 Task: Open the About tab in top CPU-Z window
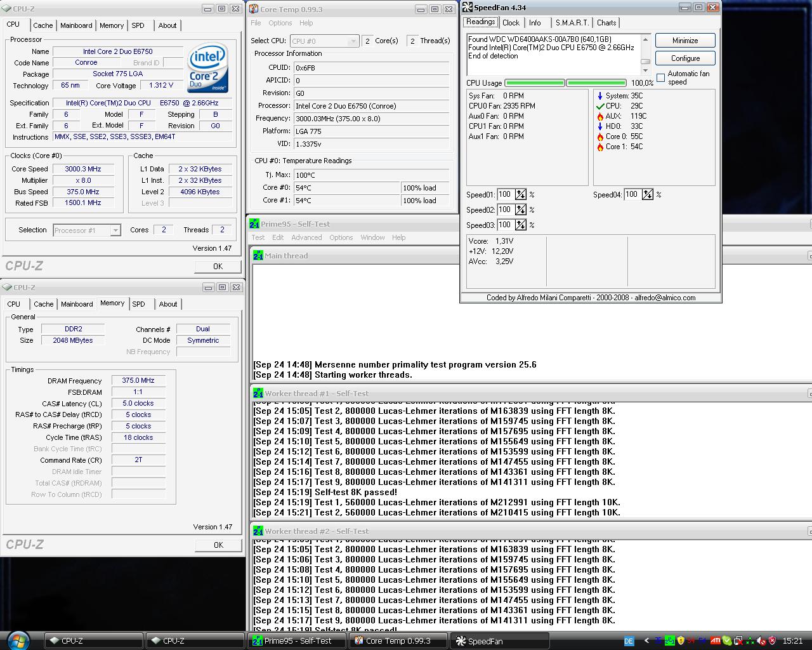(167, 25)
